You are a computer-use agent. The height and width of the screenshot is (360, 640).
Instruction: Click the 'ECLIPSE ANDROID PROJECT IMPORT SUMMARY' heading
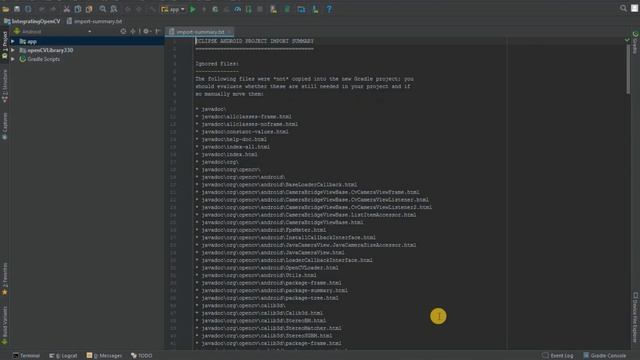[x=254, y=41]
